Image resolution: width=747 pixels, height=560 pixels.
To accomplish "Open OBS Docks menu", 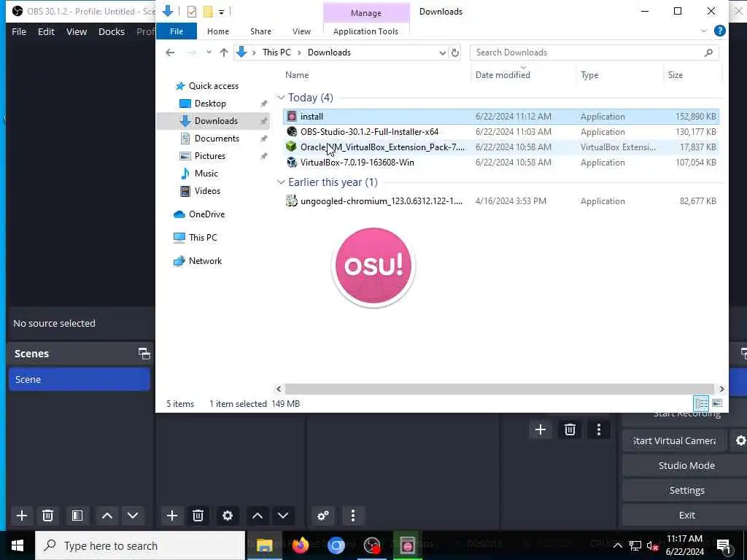I will point(112,31).
